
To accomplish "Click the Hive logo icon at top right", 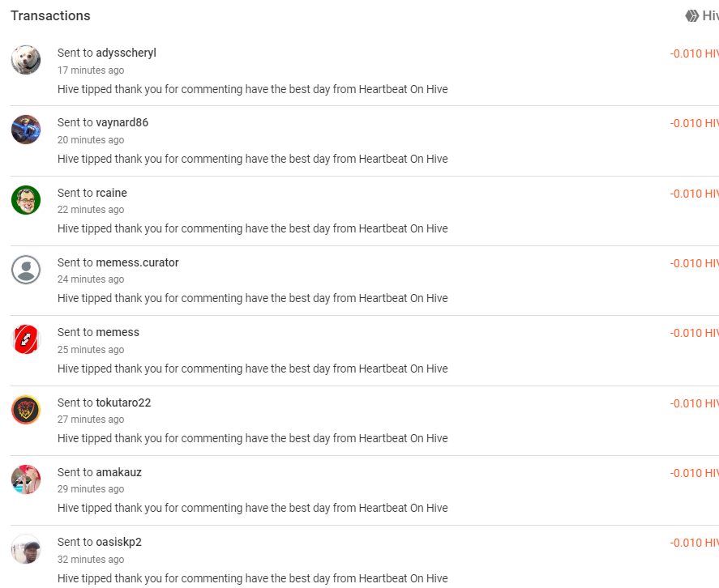I will pyautogui.click(x=692, y=16).
